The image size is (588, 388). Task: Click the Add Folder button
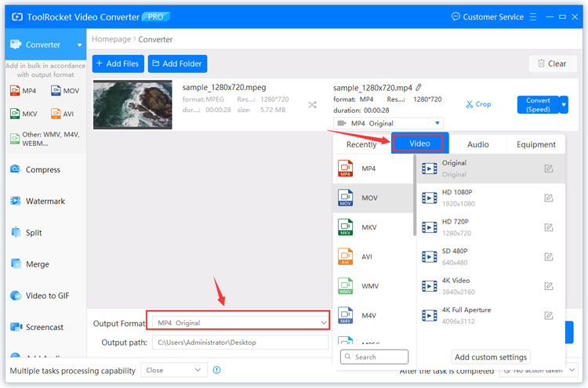pyautogui.click(x=177, y=63)
